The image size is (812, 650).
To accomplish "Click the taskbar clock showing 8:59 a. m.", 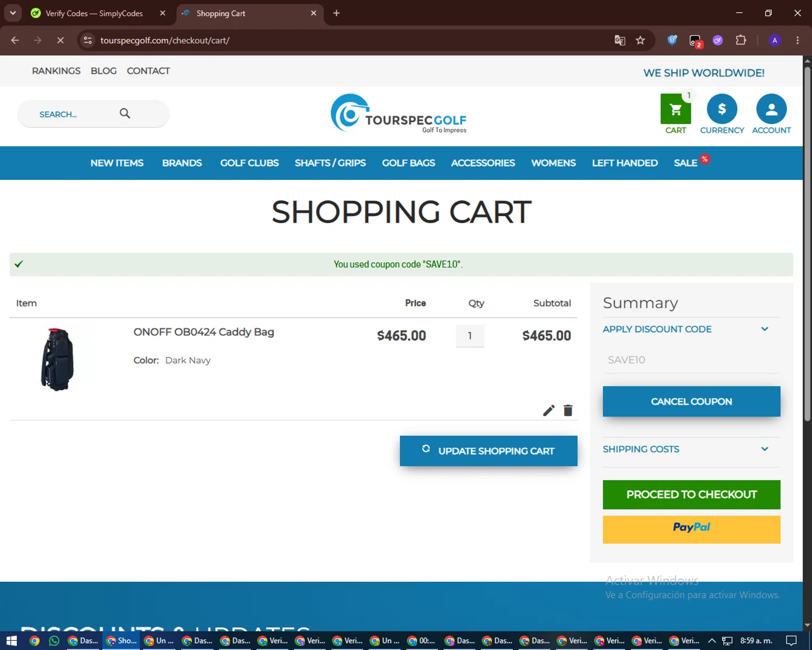I will (756, 641).
